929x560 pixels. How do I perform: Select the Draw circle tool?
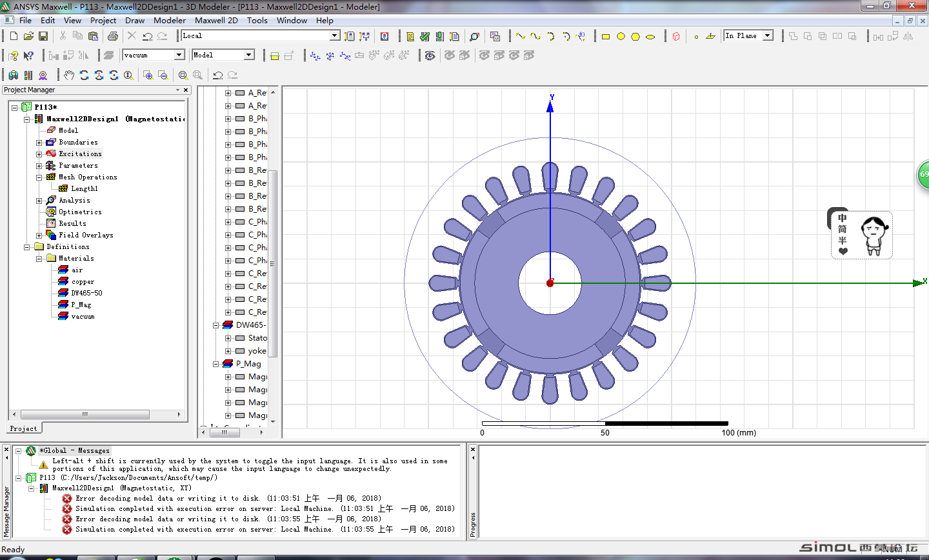[621, 36]
